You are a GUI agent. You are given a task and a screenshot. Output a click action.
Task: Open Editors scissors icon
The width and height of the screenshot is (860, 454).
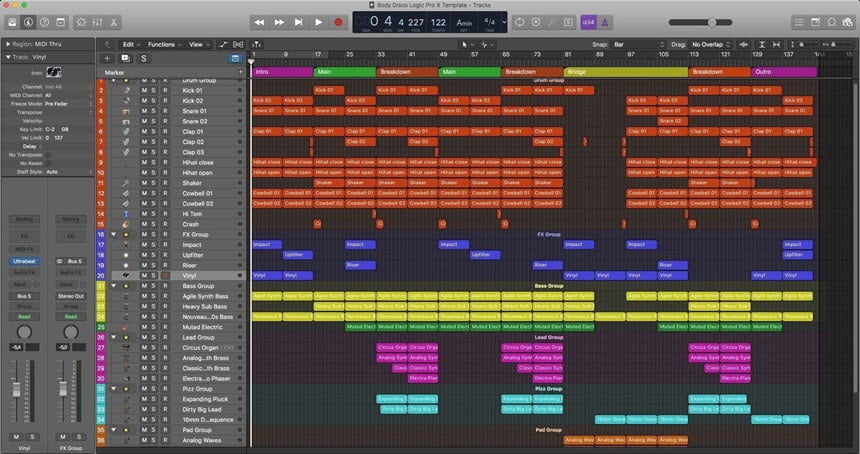(x=114, y=22)
